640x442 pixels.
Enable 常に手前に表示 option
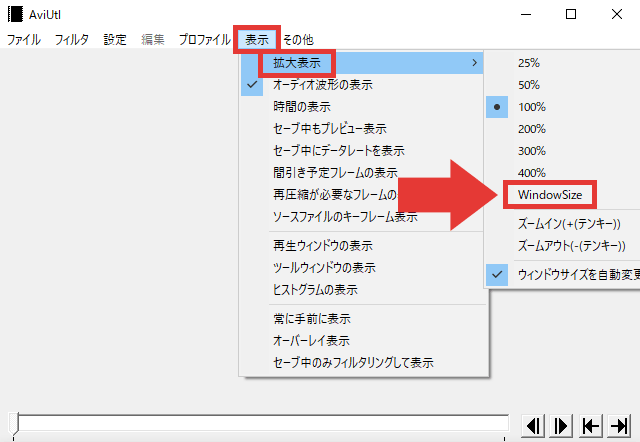(362, 319)
